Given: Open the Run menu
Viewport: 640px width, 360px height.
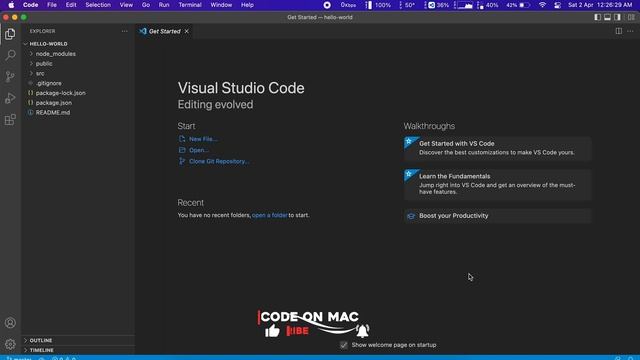Looking at the screenshot, I should pyautogui.click(x=164, y=5).
